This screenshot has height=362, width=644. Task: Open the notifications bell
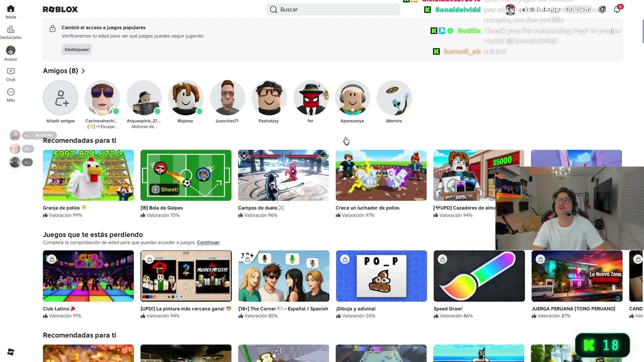(x=617, y=10)
